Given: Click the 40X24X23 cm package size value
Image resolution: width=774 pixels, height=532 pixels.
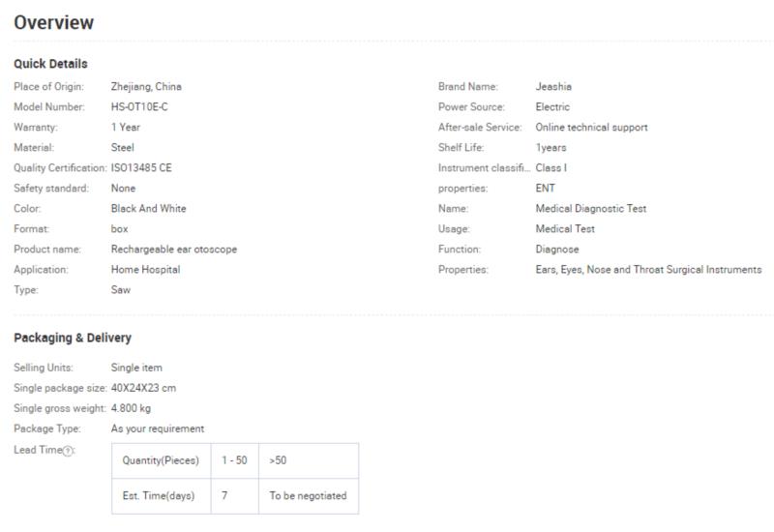Looking at the screenshot, I should click(x=143, y=388).
